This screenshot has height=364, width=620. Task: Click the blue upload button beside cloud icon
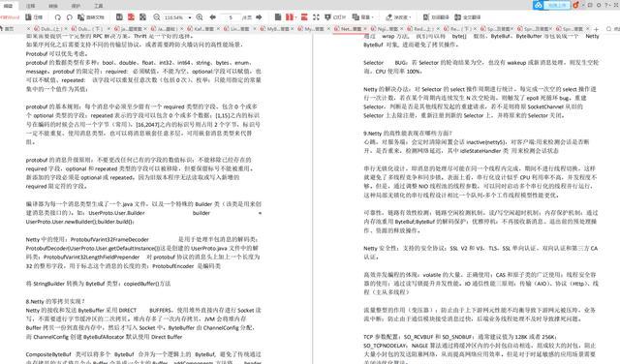[x=557, y=5]
